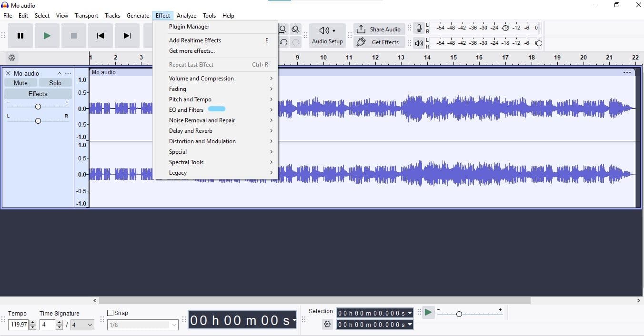Close the Mo audio track with X
The width and height of the screenshot is (644, 336).
(8, 73)
